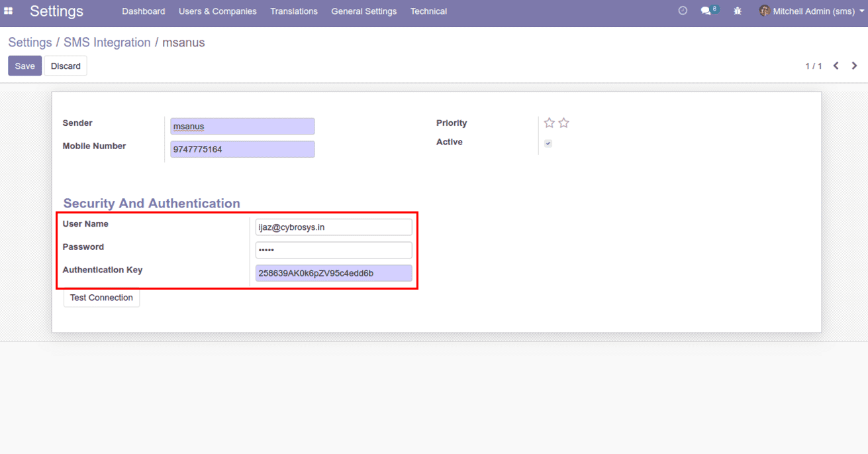
Task: Click Security And Authentication heading
Action: click(152, 203)
